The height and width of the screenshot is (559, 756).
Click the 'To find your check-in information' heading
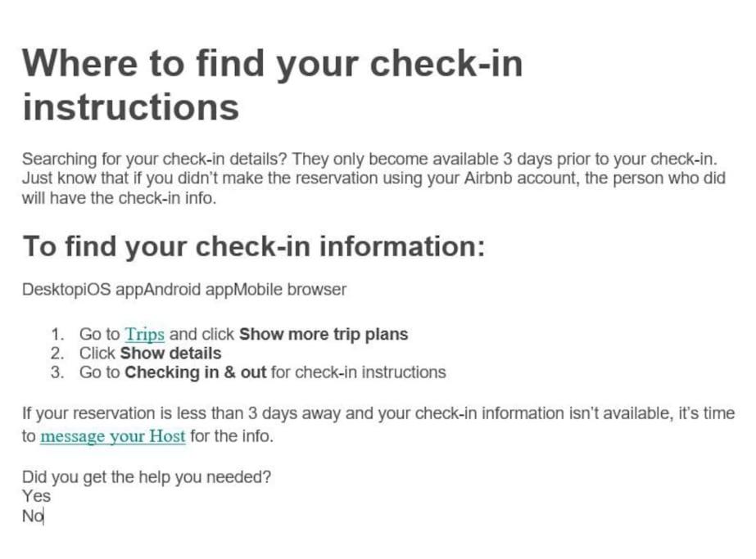point(254,246)
